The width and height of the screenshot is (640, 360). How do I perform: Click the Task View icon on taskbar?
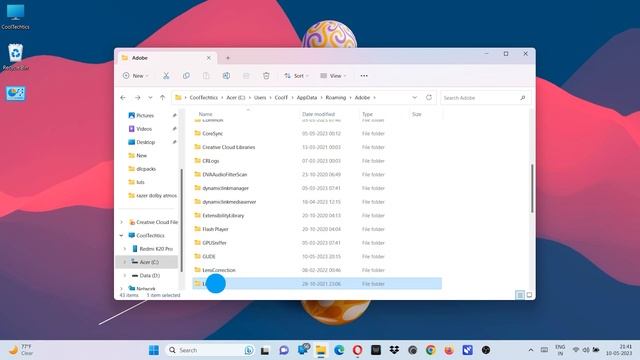[x=265, y=350]
